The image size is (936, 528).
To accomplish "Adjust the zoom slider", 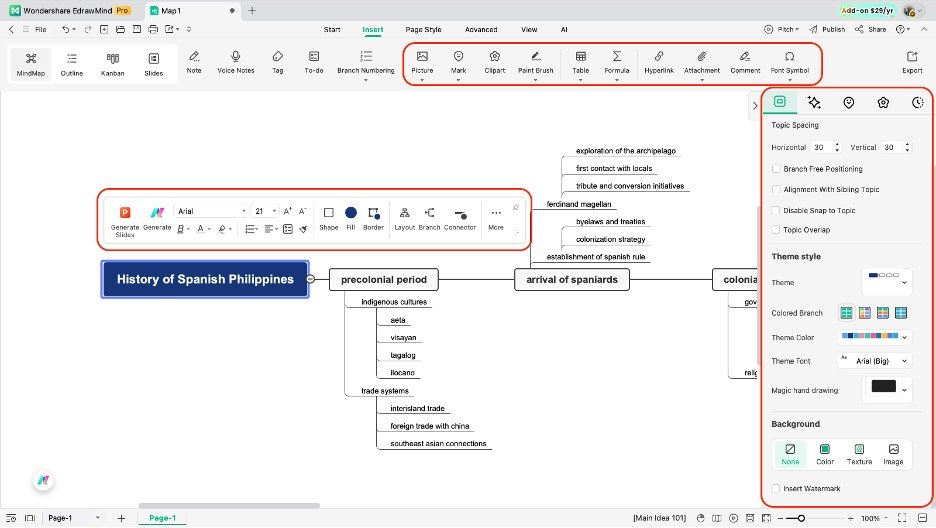I will pos(801,518).
